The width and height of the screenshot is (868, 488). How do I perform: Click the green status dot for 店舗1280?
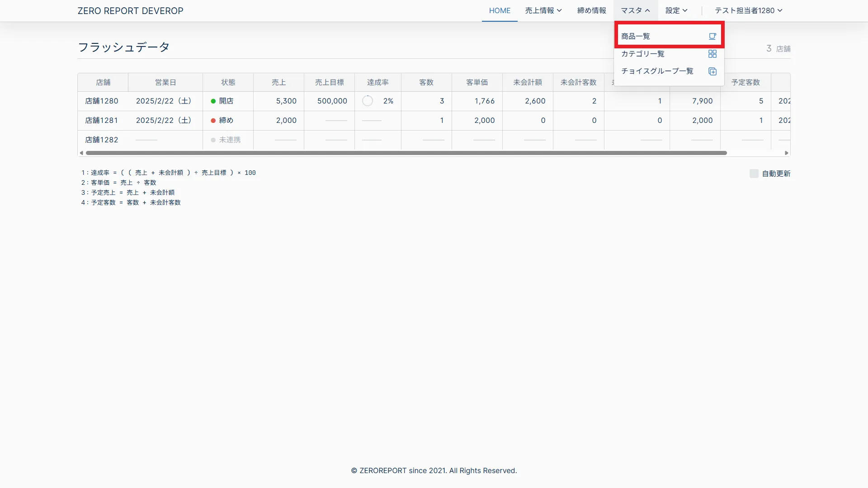[213, 101]
